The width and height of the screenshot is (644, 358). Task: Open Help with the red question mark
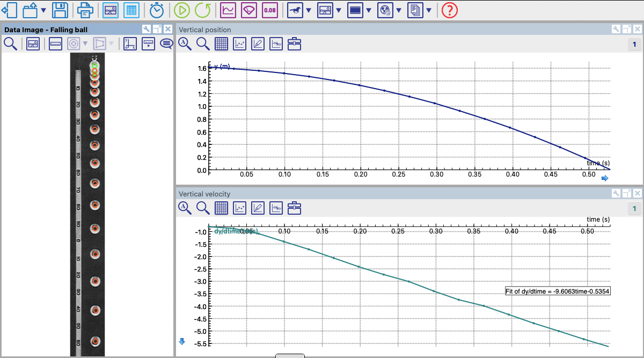(450, 10)
